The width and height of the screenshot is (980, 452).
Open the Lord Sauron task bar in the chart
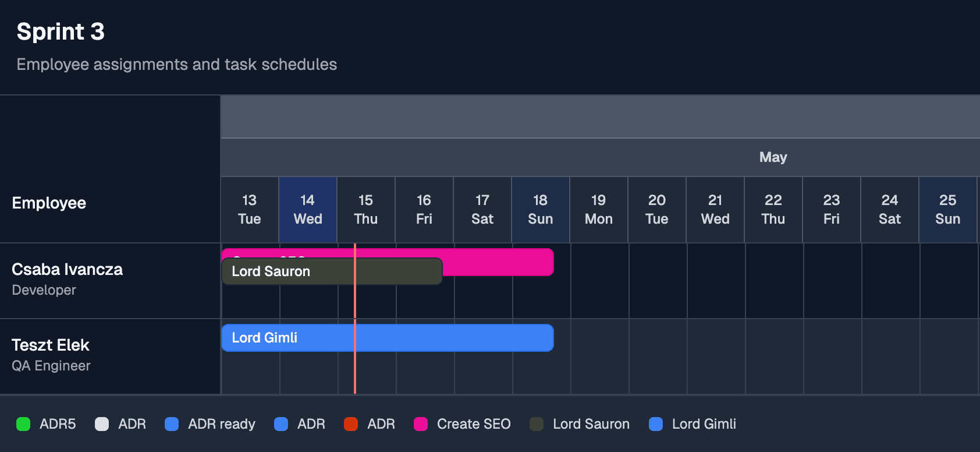point(332,271)
